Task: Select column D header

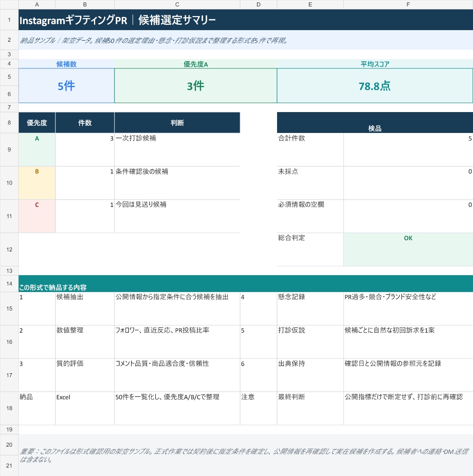Action: click(x=259, y=4)
